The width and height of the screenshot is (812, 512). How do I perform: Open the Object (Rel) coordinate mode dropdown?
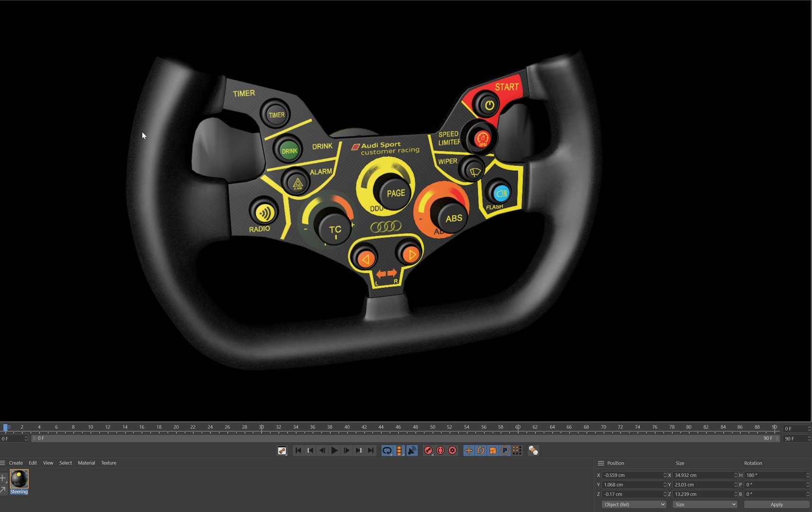pos(634,504)
